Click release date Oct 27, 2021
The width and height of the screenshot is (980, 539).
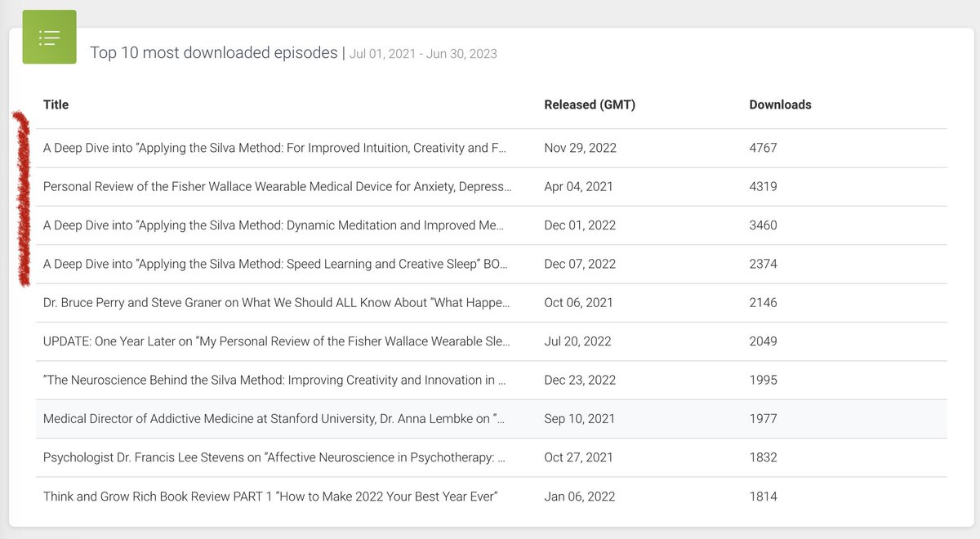(x=578, y=457)
